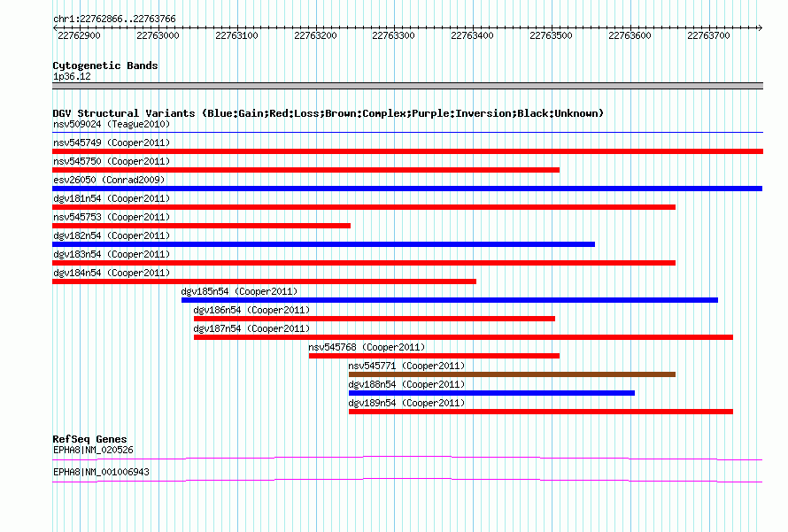Viewport: 788px width, 532px height.
Task: Click ruler position 22763600
Action: point(630,35)
